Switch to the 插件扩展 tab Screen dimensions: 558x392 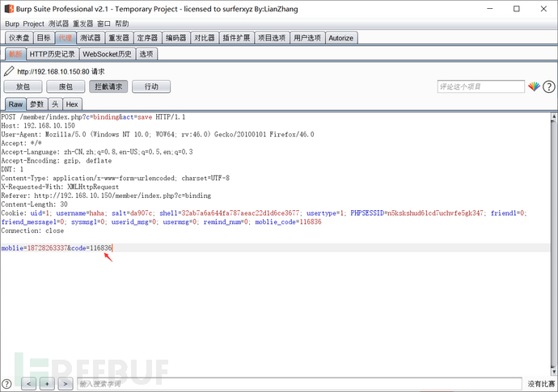236,38
